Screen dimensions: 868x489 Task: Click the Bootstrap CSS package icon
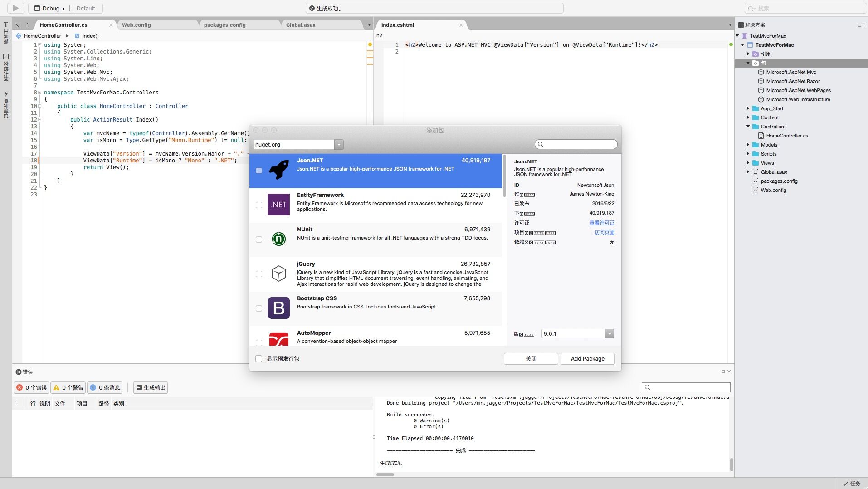point(278,308)
